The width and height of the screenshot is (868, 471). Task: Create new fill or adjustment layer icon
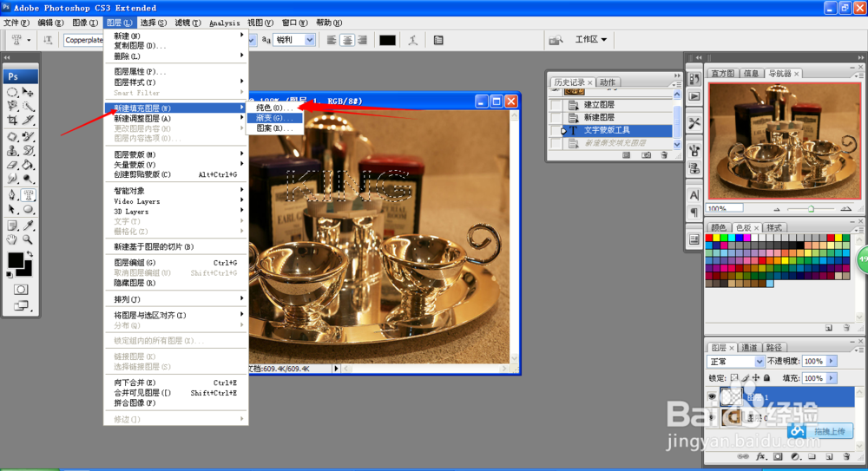coord(795,456)
